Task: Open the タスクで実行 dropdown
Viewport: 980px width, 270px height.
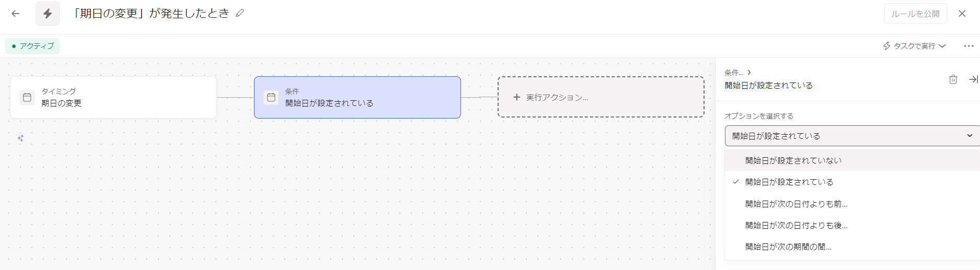Action: coord(915,46)
